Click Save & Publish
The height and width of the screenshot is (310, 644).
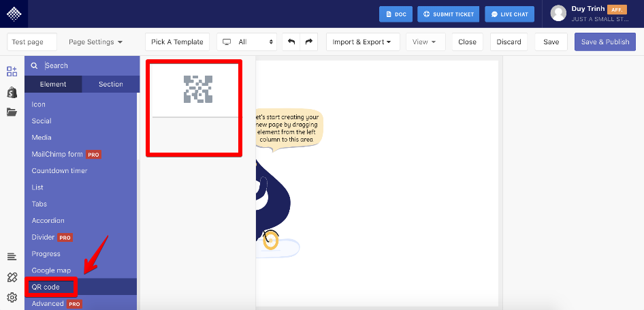[605, 42]
